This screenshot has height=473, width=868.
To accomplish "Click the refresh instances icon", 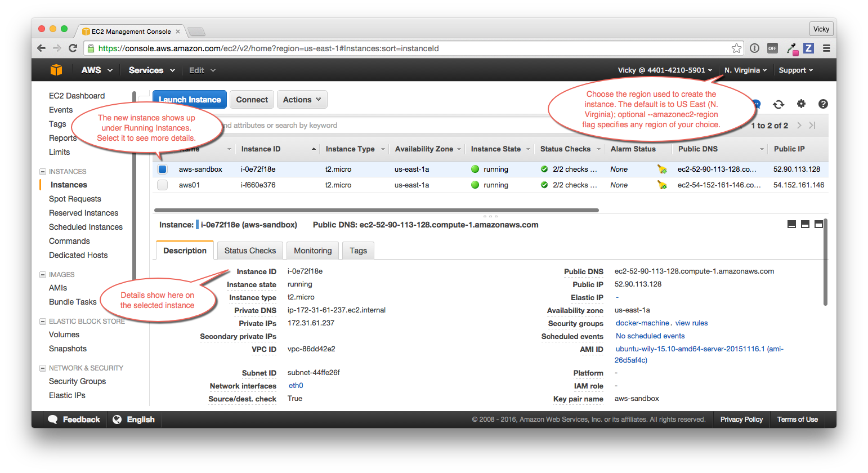I will point(778,104).
